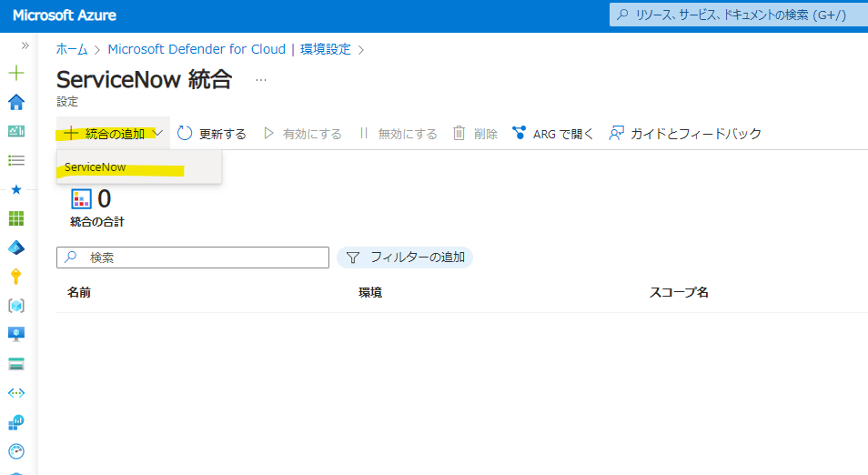The height and width of the screenshot is (475, 868).
Task: Click the フィルターの追加 button
Action: point(405,258)
